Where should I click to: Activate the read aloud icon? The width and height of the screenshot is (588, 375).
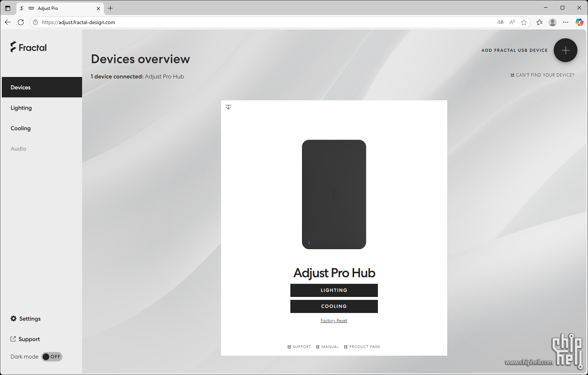pos(512,22)
